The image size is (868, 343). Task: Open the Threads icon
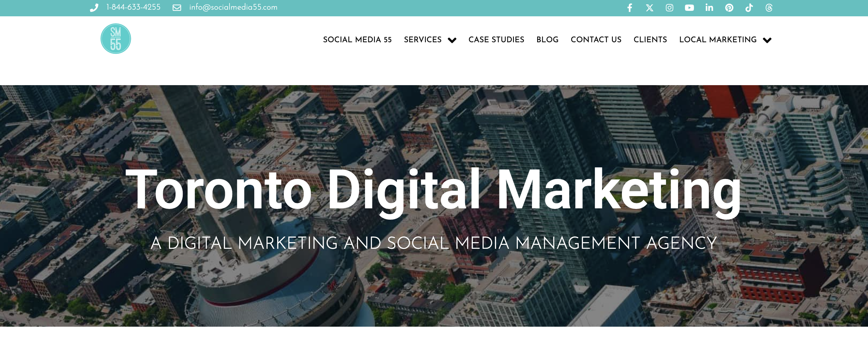(768, 8)
